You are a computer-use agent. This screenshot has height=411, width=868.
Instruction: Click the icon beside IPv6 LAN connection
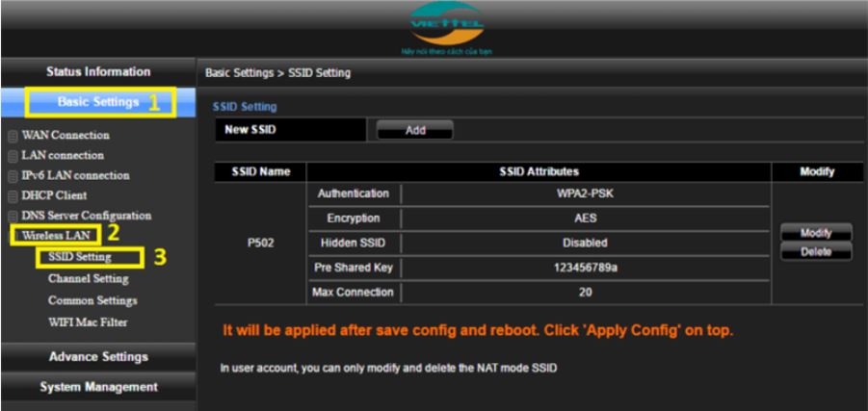10,176
